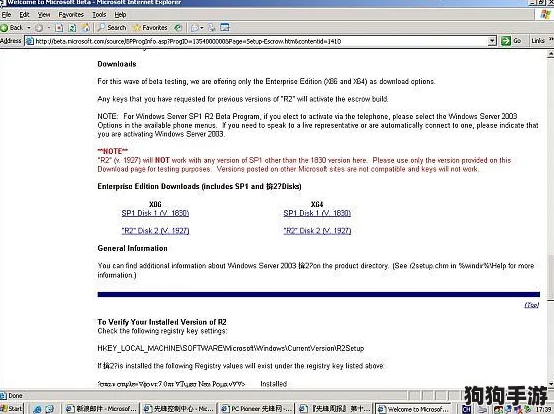The width and height of the screenshot is (554, 414).
Task: Open the Favorites pane from toolbar
Action: (150, 28)
